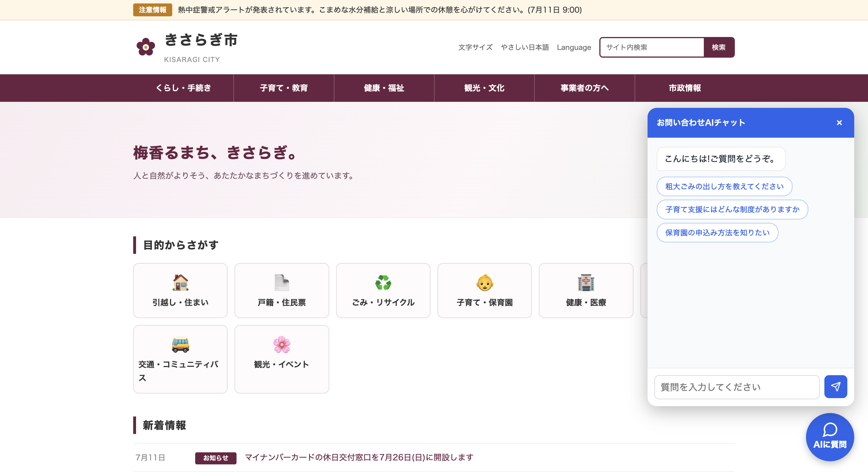The width and height of the screenshot is (868, 475).
Task: Select suggestion 子育て支援にはどんな制度がありますか
Action: [x=732, y=209]
